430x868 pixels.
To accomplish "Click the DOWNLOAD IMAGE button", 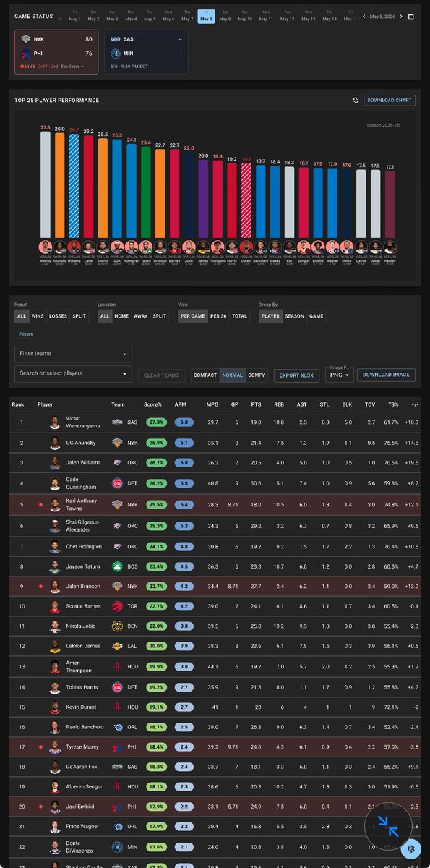I will coord(386,375).
